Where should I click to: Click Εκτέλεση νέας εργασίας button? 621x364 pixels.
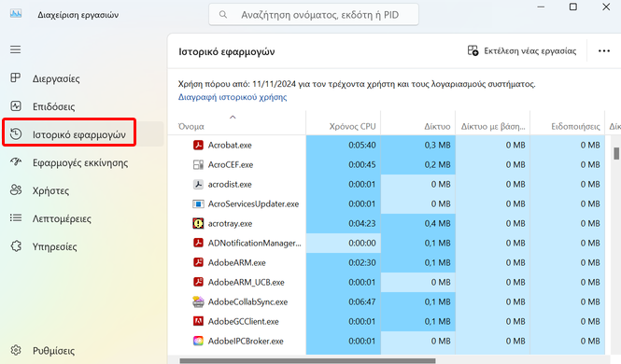tap(522, 51)
